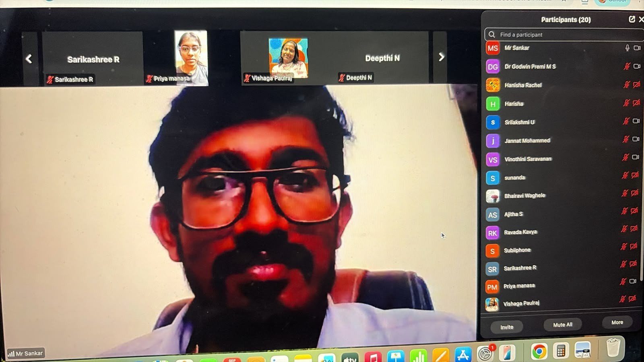Viewport: 644px width, 362px height.
Task: Click Jannat Mohammed's camera icon
Action: pyautogui.click(x=636, y=139)
